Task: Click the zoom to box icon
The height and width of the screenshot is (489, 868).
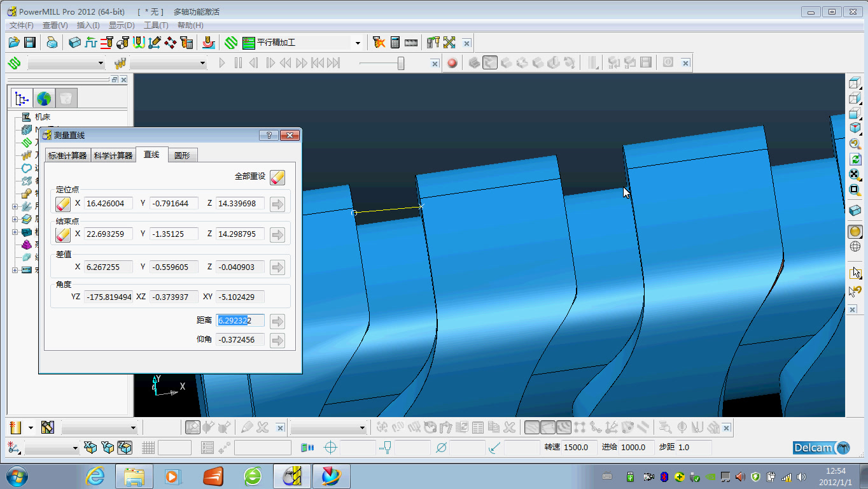Action: pyautogui.click(x=855, y=190)
